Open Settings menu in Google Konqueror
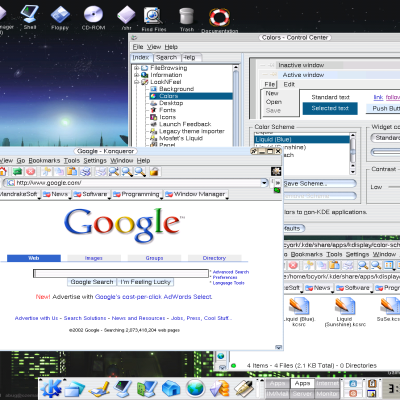 95,161
